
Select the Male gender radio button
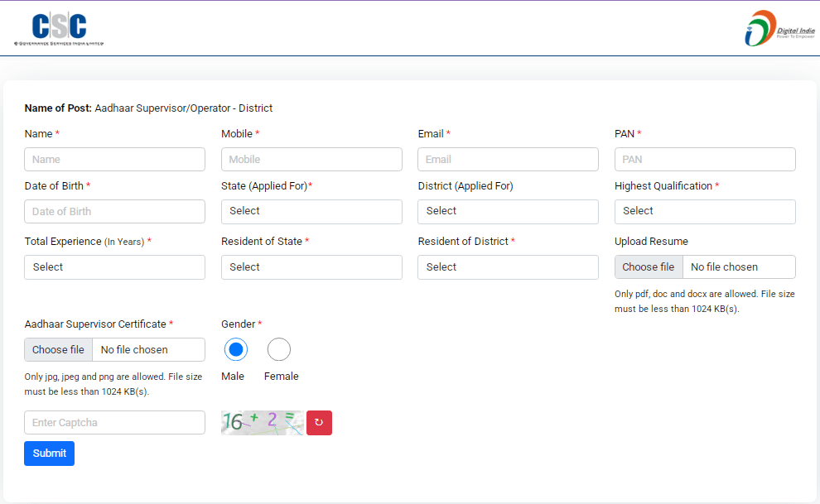click(x=236, y=350)
